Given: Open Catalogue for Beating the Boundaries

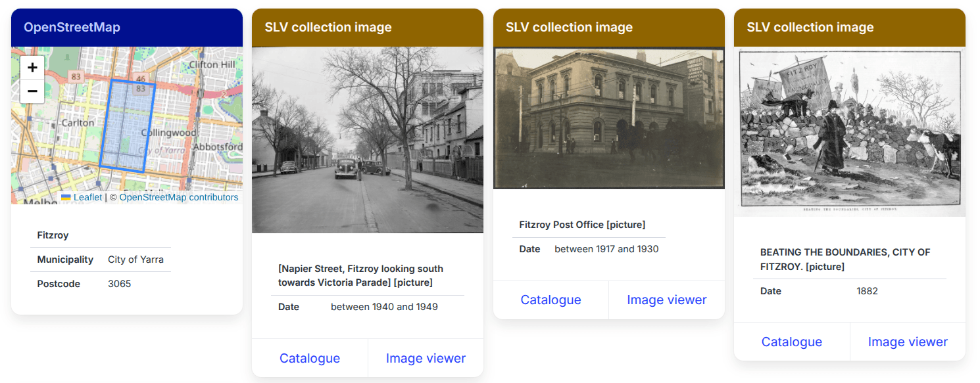Looking at the screenshot, I should coord(791,341).
